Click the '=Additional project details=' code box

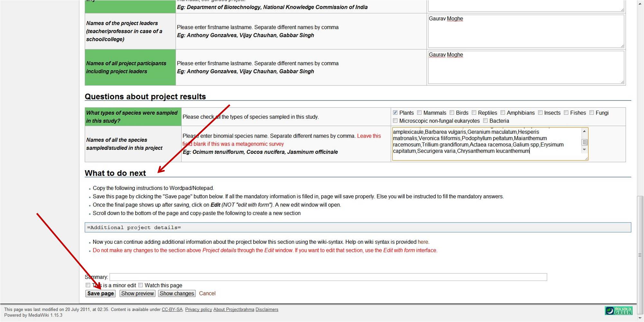358,227
